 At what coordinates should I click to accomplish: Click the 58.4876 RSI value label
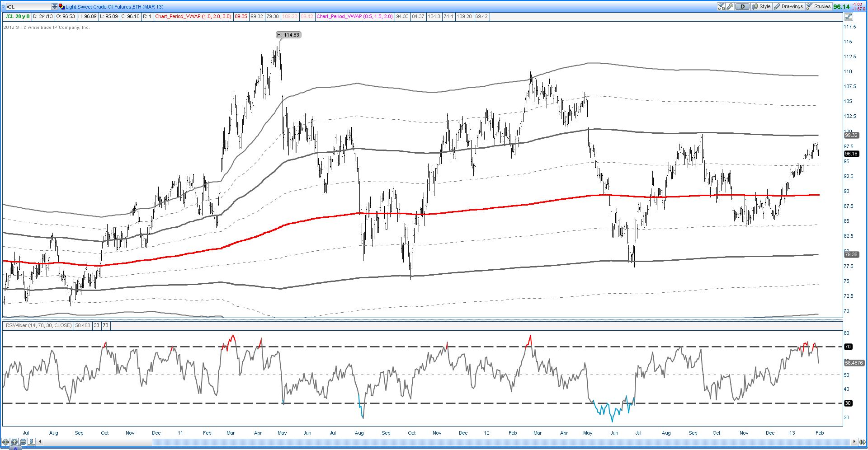pyautogui.click(x=854, y=362)
